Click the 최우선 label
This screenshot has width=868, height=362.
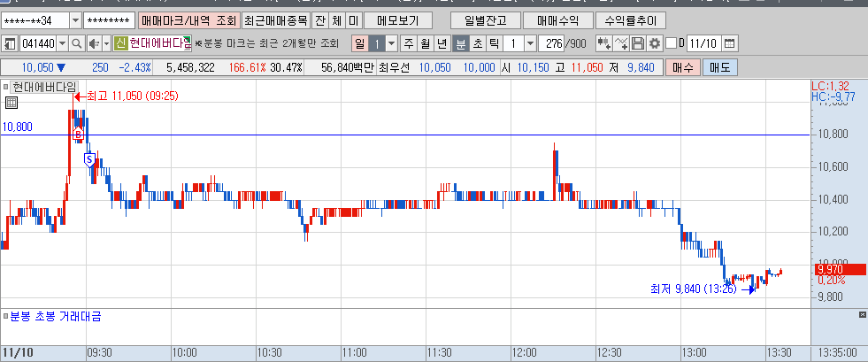[394, 67]
